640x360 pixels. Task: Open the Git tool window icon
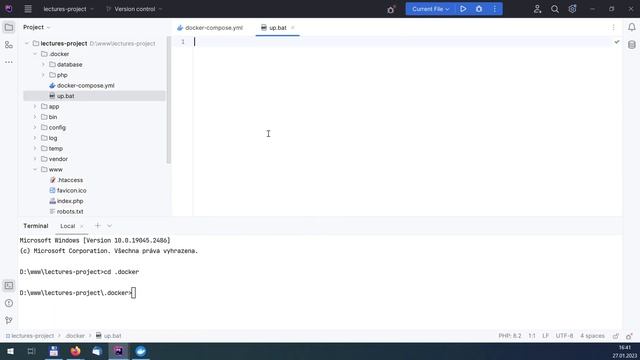[9, 320]
